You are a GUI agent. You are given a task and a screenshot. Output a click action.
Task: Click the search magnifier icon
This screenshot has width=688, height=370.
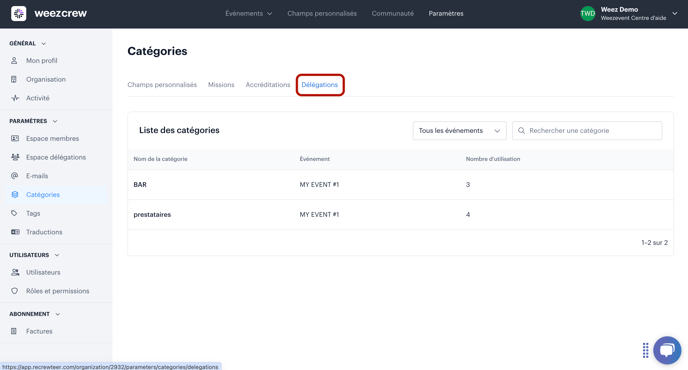(x=521, y=131)
